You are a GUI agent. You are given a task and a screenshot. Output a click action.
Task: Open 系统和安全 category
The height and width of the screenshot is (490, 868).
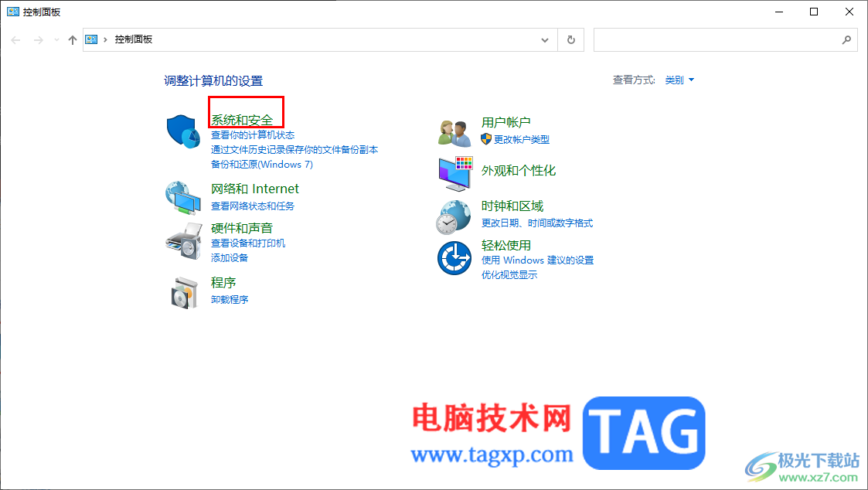click(x=242, y=120)
